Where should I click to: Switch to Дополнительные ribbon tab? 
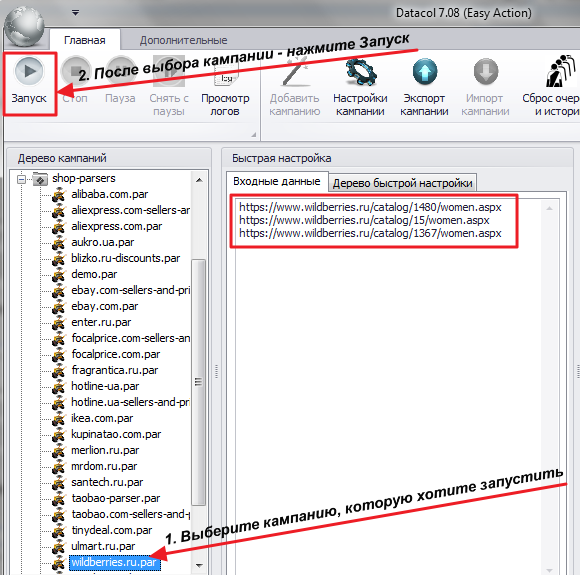tap(183, 40)
